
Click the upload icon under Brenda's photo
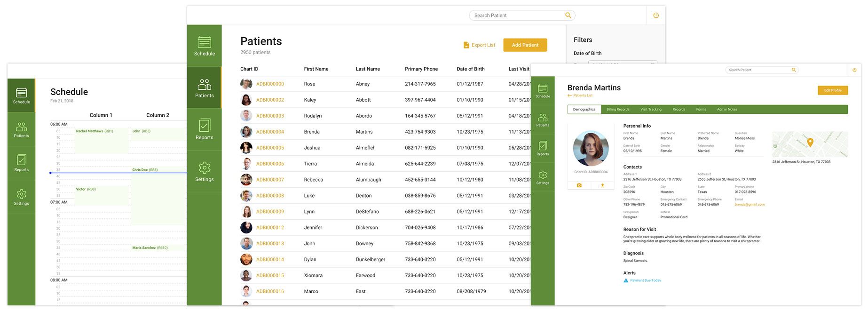point(602,185)
